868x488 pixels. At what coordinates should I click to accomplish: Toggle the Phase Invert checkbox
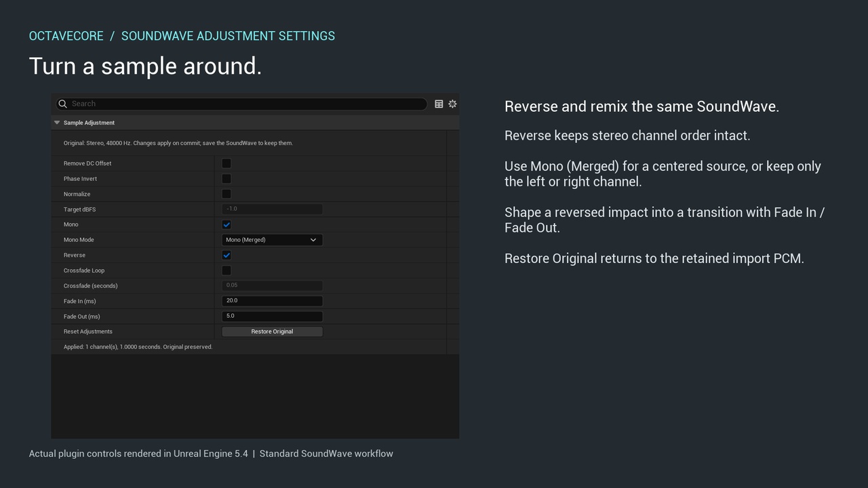tap(226, 179)
